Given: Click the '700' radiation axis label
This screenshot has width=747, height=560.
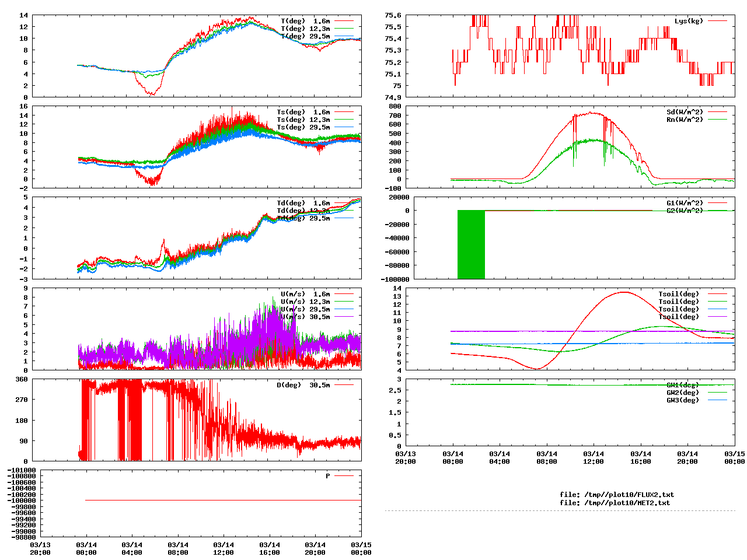Looking at the screenshot, I should tap(395, 116).
